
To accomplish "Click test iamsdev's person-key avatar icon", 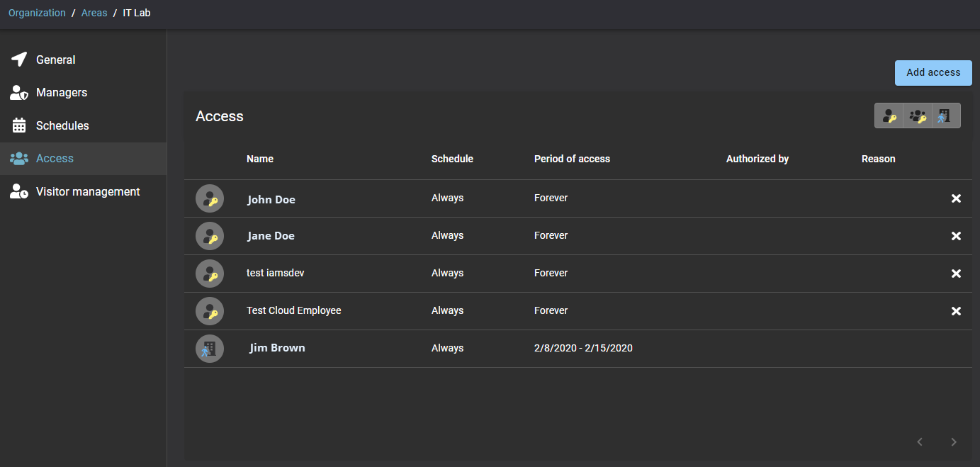I will click(x=210, y=274).
